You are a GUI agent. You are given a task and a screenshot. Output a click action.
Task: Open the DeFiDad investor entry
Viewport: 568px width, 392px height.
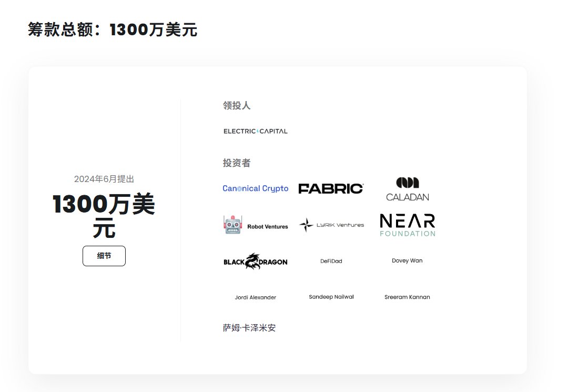click(331, 261)
